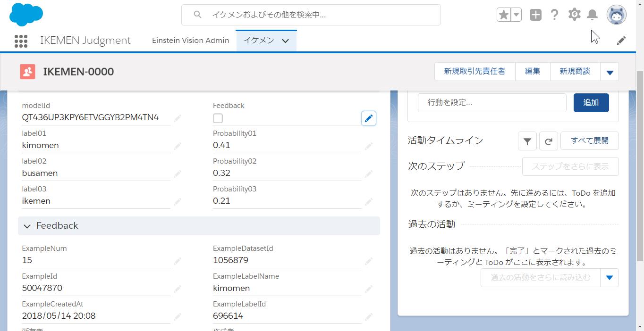Click the Salesforce cloud logo
Screen dimensions: 644x331
click(x=26, y=15)
